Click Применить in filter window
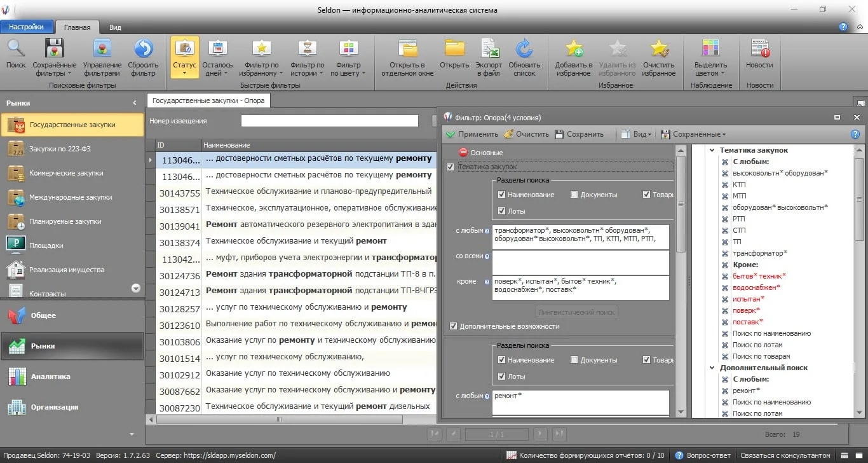This screenshot has height=463, width=868. (471, 134)
